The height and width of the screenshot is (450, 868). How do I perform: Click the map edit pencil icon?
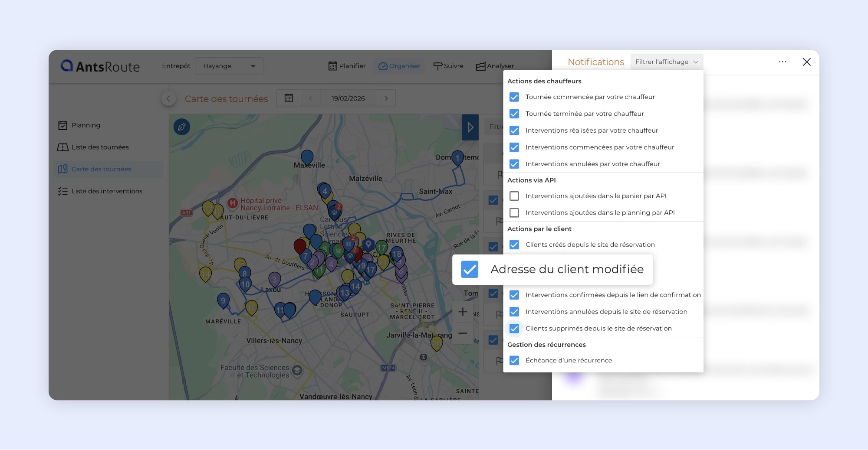tap(181, 127)
